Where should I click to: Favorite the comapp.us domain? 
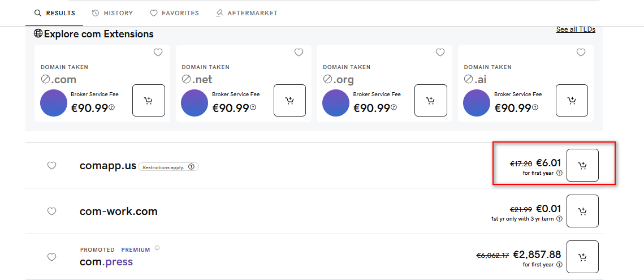pyautogui.click(x=51, y=166)
